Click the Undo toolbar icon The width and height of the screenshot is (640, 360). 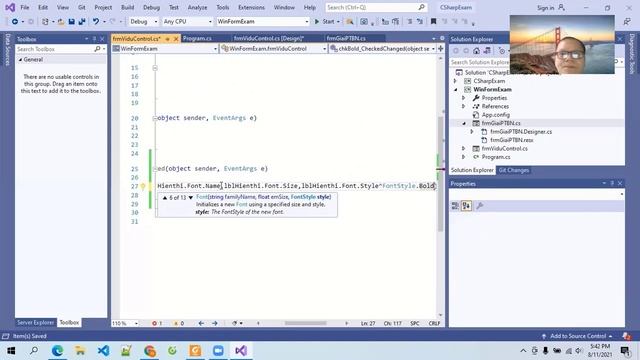point(96,22)
